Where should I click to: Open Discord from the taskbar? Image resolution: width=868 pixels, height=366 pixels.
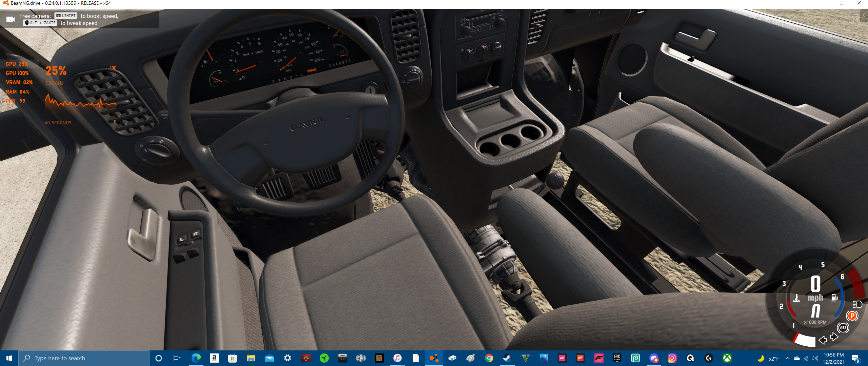point(654,358)
